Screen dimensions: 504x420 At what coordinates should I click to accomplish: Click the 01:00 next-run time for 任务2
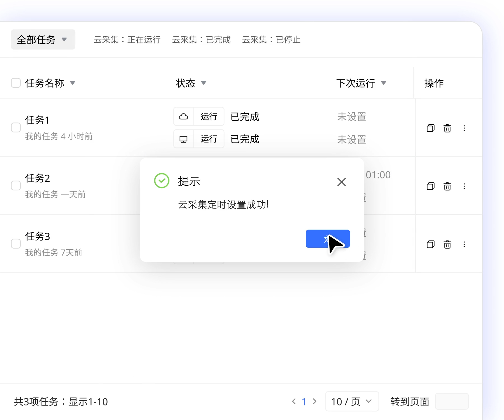(378, 175)
